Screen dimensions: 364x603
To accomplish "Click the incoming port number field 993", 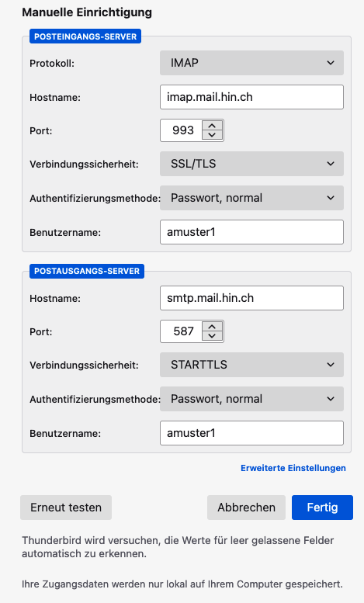I will 182,130.
